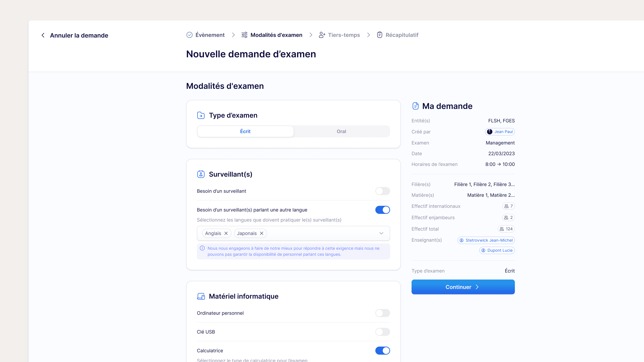Remove the Japonais language tag
644x362 pixels.
(262, 233)
